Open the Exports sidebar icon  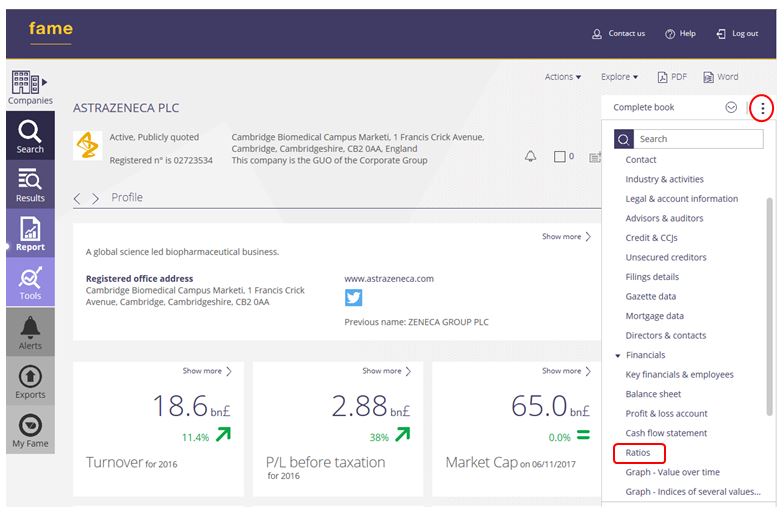pyautogui.click(x=30, y=382)
